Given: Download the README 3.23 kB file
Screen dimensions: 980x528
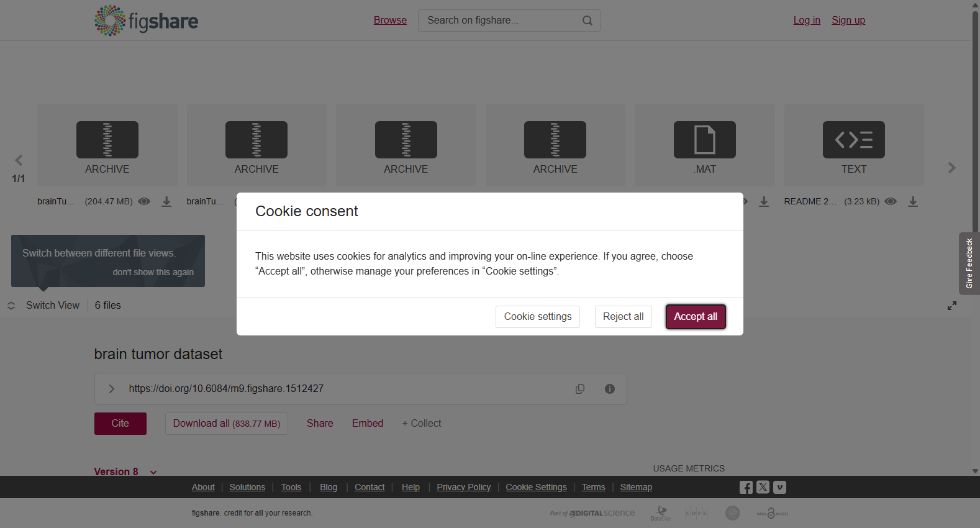Looking at the screenshot, I should pyautogui.click(x=913, y=201).
